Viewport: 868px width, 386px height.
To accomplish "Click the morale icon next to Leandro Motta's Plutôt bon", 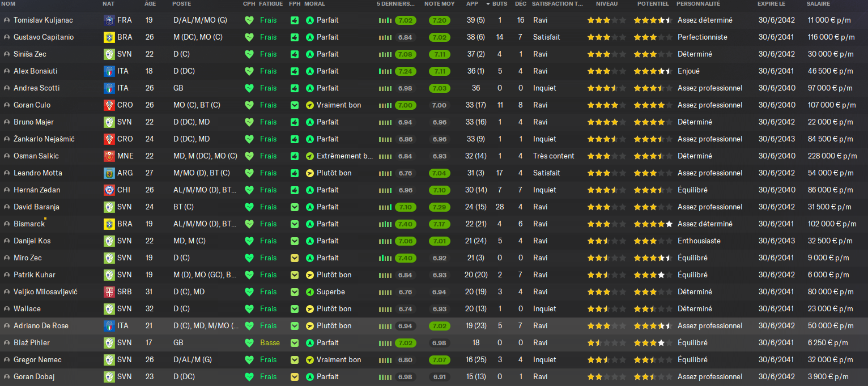I will click(309, 173).
